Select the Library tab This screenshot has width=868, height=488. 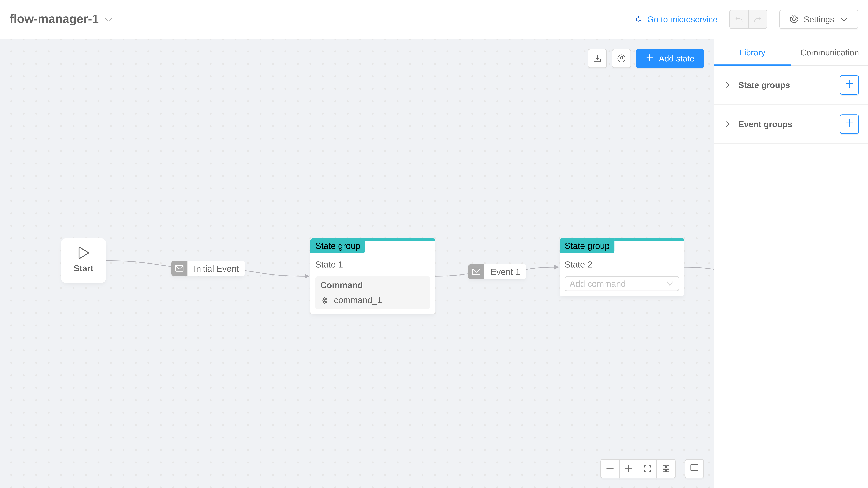pyautogui.click(x=752, y=53)
